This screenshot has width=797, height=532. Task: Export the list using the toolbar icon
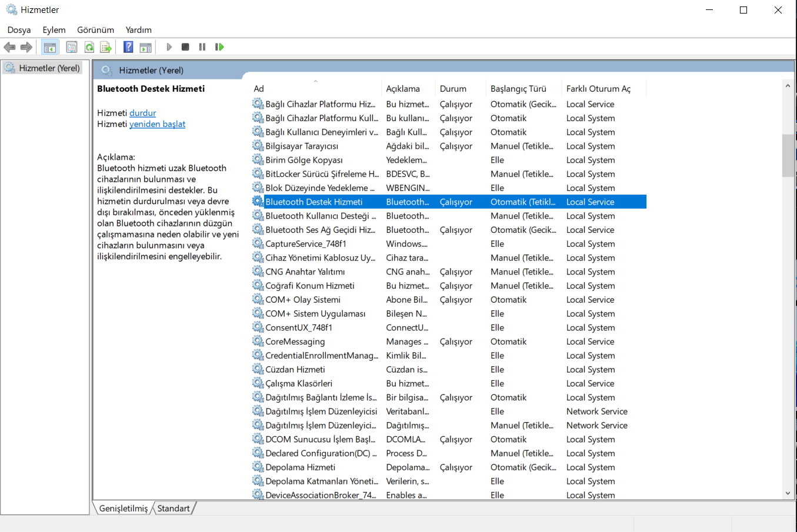[x=106, y=47]
